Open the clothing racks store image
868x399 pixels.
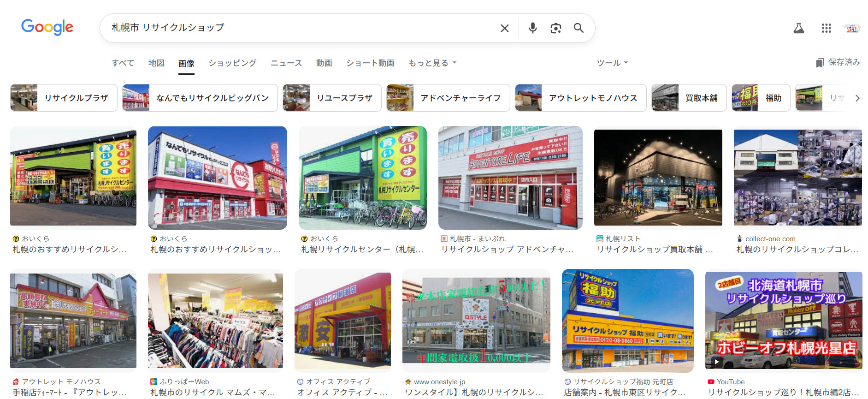click(215, 321)
